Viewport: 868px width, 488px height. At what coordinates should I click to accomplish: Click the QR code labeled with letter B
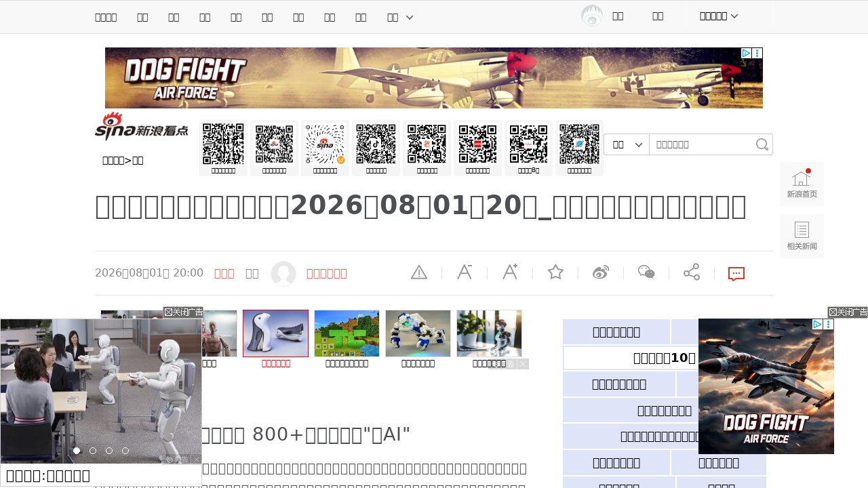[x=529, y=144]
